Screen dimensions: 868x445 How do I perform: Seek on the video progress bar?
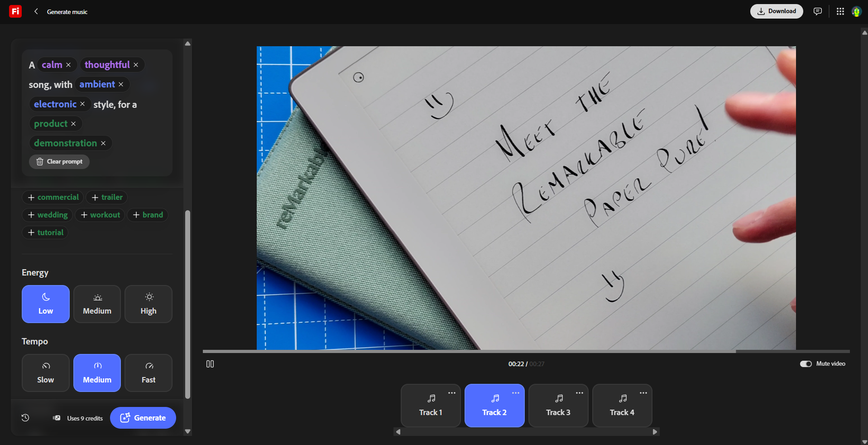[526, 351]
